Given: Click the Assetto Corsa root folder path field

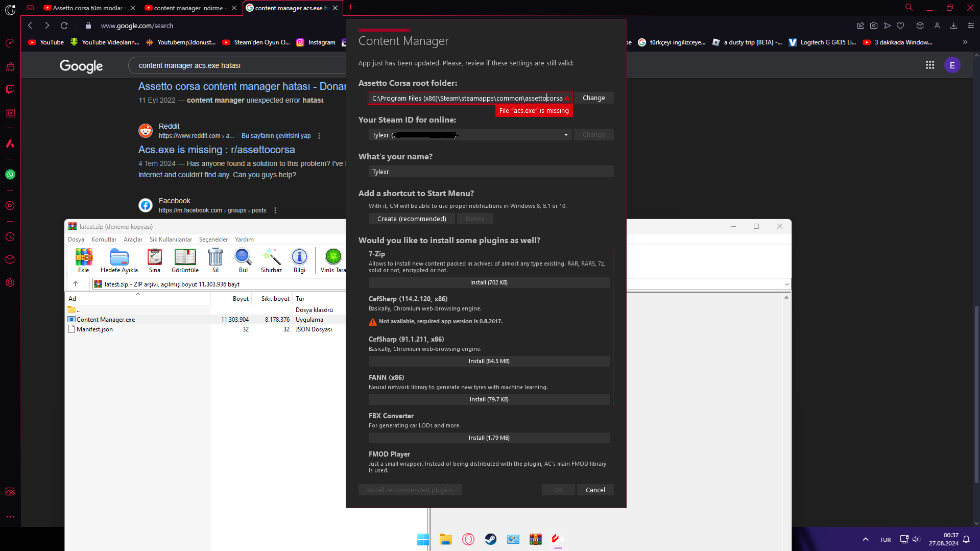Looking at the screenshot, I should 470,98.
